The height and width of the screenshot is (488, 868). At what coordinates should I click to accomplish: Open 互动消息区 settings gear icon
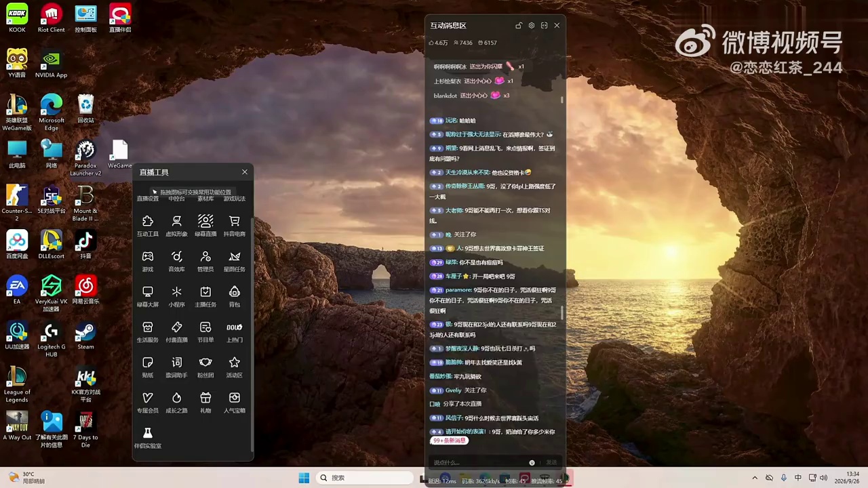click(x=532, y=26)
